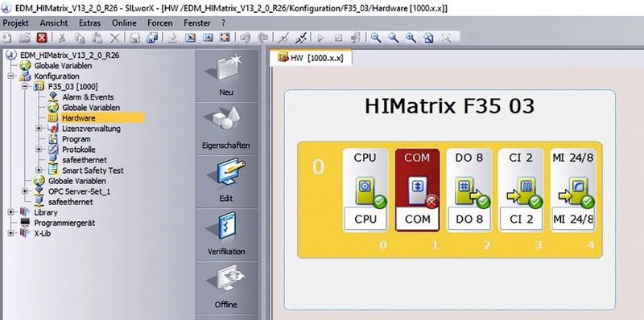Open the Ansicht menu

[x=54, y=23]
